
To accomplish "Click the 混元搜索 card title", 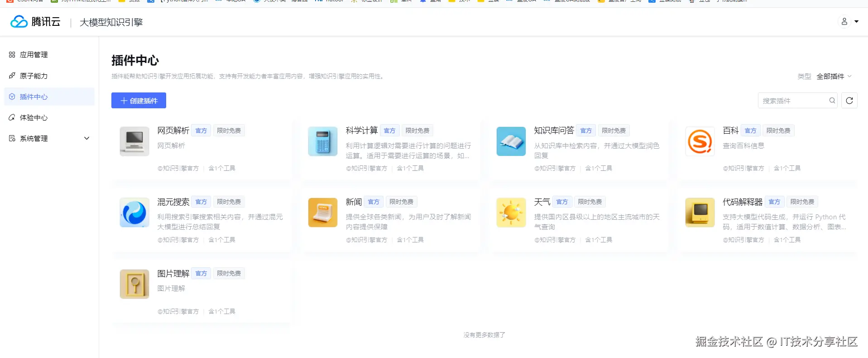I will pyautogui.click(x=173, y=202).
